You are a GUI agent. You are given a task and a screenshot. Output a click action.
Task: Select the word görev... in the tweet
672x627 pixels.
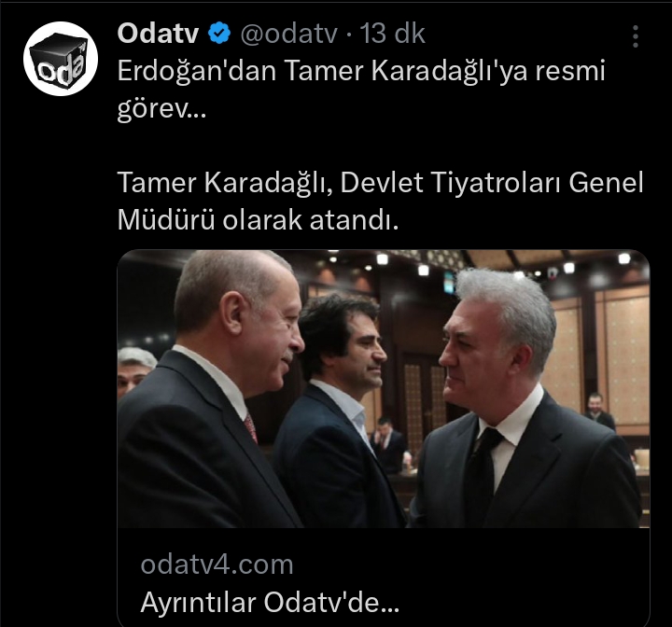(x=161, y=109)
